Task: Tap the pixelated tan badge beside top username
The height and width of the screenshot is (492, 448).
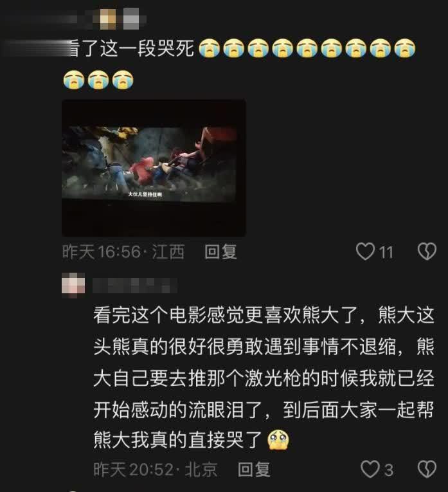Action: coord(108,18)
